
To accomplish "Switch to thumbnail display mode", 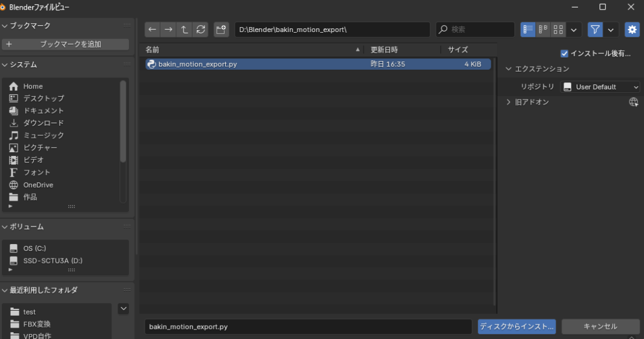I will [558, 30].
